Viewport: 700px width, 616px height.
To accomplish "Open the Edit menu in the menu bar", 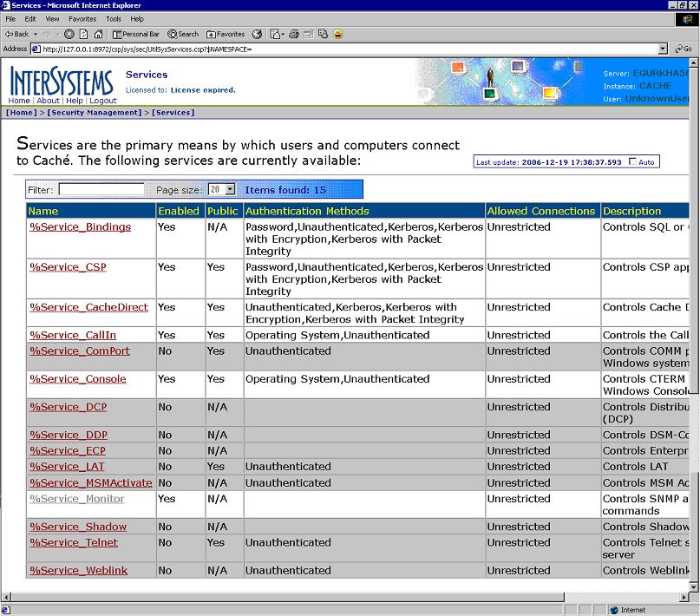I will point(30,19).
